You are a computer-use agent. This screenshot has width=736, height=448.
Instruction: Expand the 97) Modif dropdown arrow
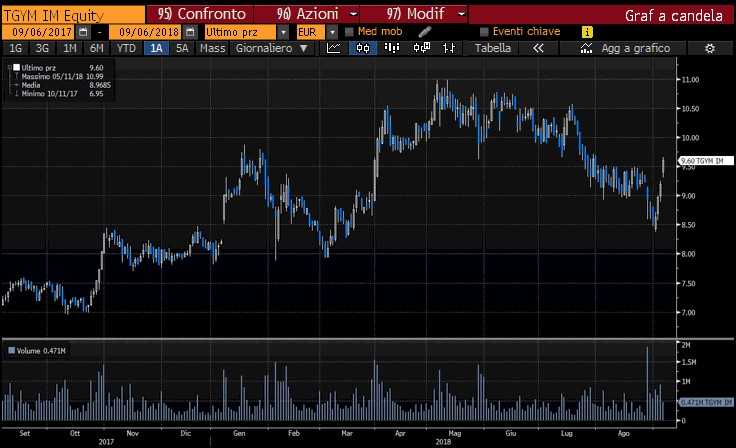[461, 14]
